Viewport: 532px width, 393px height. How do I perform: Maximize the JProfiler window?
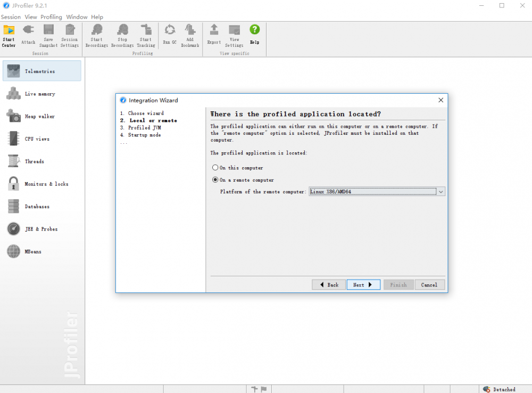click(x=502, y=5)
